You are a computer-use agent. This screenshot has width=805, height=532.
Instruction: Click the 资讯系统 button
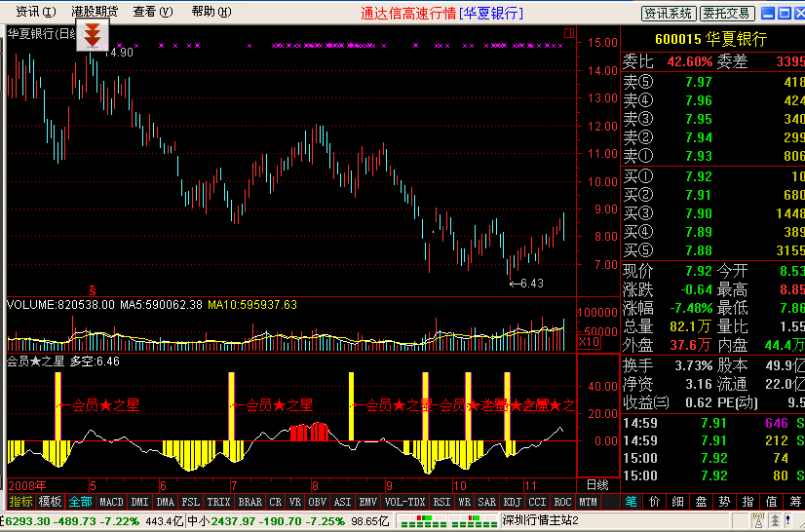669,14
